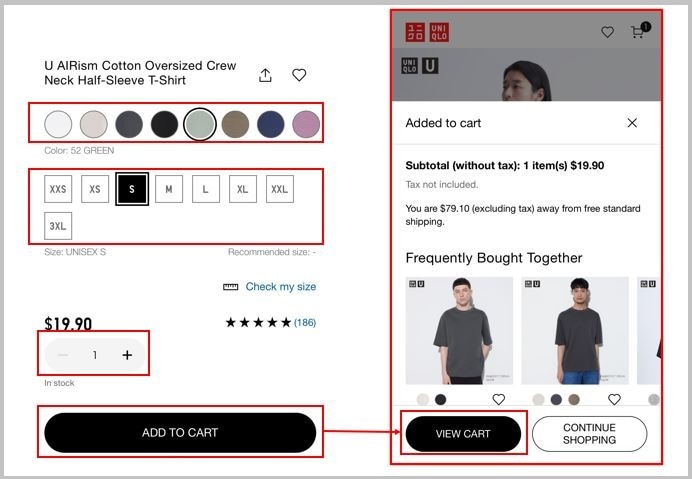692x479 pixels.
Task: Increase quantity with the plus button
Action: coord(127,355)
